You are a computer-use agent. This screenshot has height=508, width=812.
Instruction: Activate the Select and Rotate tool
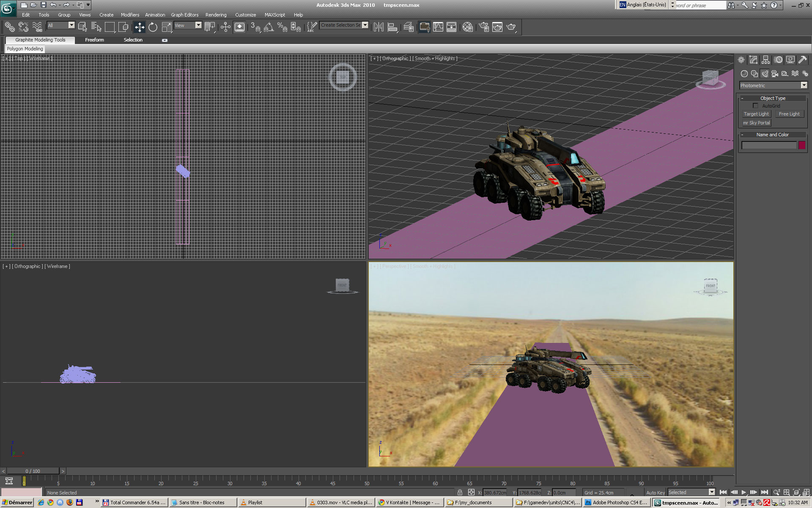click(153, 27)
